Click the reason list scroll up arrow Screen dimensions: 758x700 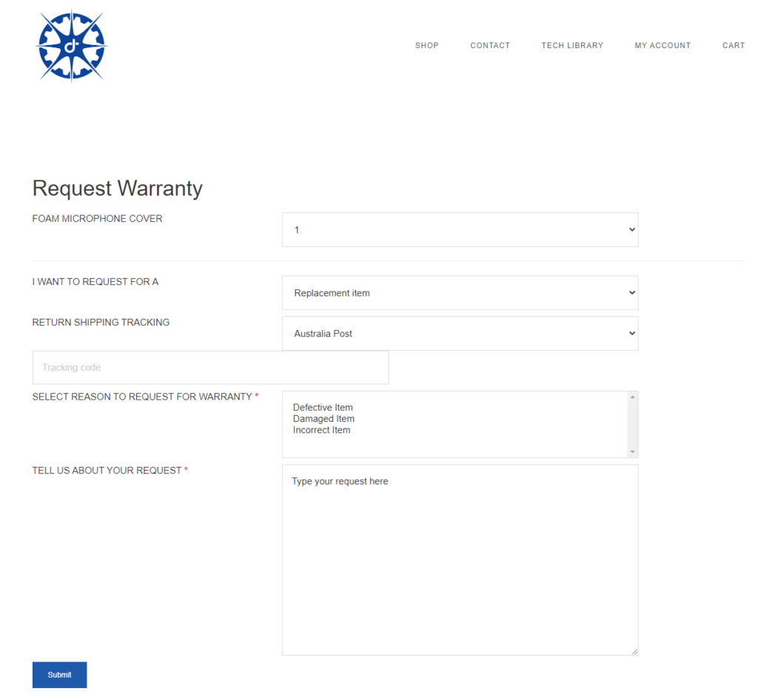[x=632, y=397]
